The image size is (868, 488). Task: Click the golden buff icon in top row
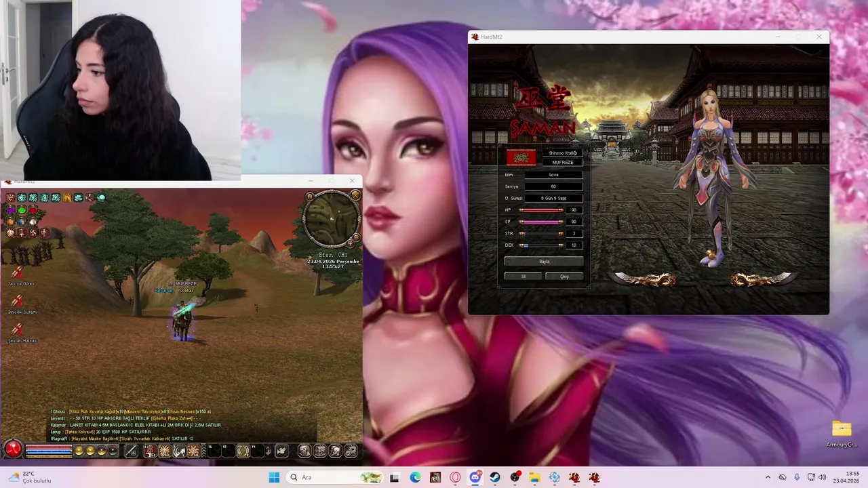(67, 198)
